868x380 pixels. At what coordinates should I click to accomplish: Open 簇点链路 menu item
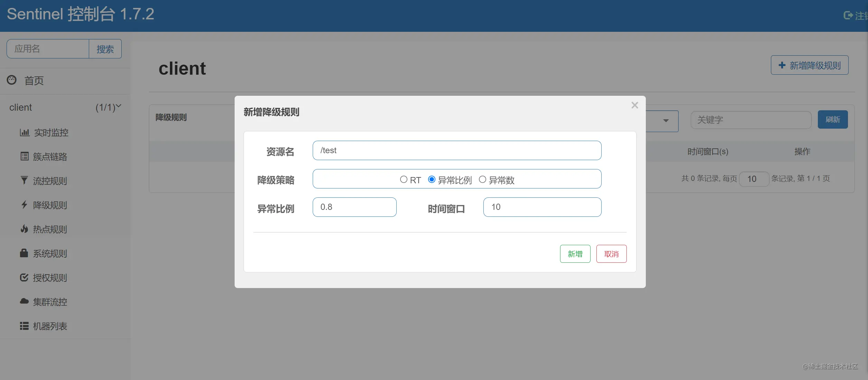[50, 157]
